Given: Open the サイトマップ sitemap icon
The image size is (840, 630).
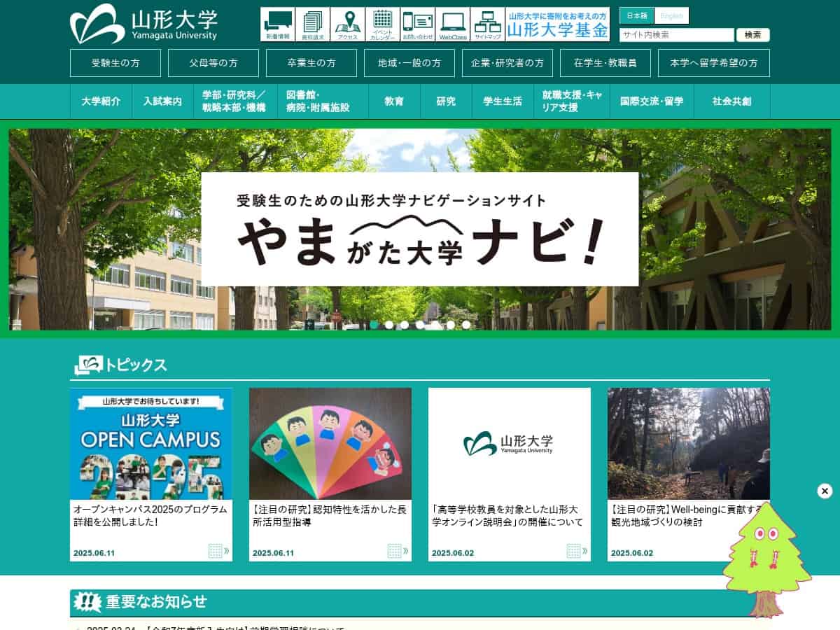Looking at the screenshot, I should click(487, 24).
